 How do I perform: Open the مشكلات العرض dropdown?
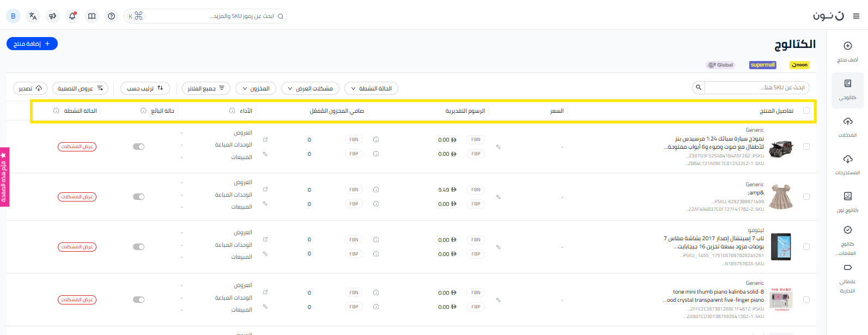click(x=310, y=88)
